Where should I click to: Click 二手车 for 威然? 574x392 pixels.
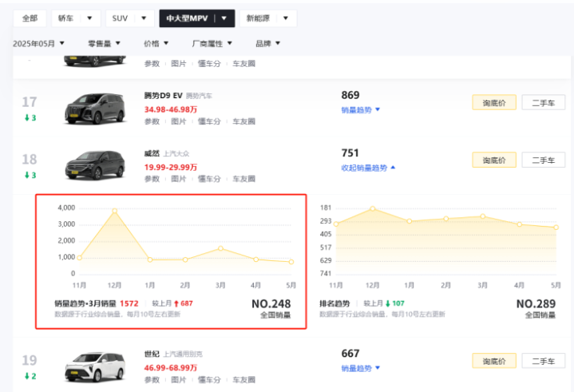544,160
